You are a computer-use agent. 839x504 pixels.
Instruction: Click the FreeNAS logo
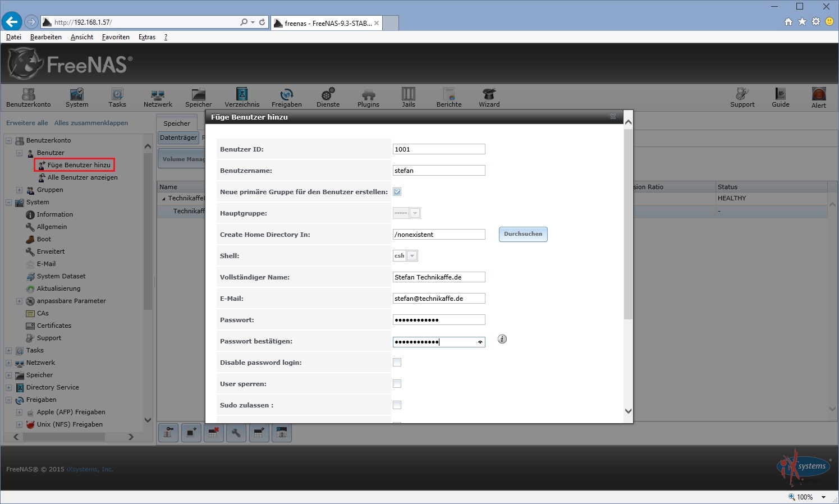click(70, 64)
